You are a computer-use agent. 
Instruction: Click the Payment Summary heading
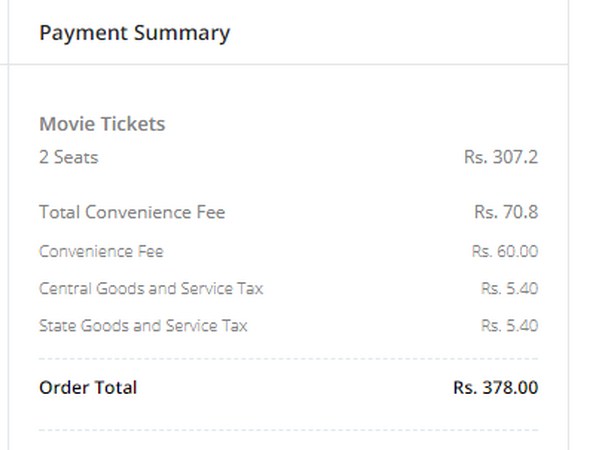(x=134, y=33)
